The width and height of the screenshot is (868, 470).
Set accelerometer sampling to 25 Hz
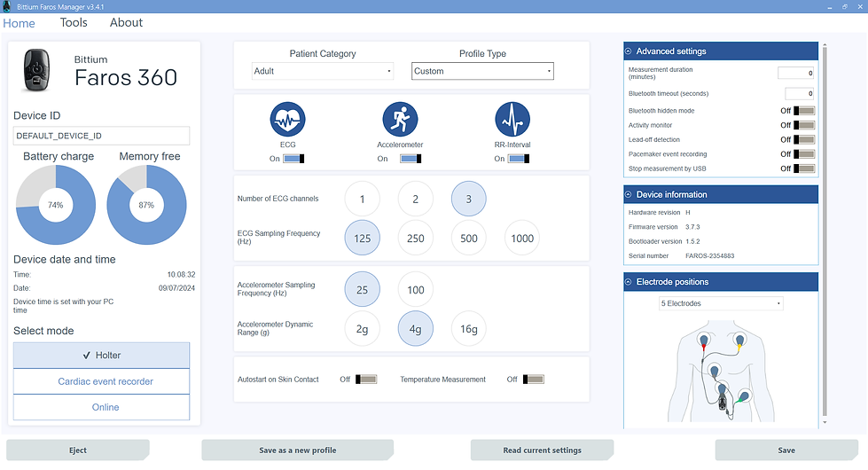[x=362, y=289]
